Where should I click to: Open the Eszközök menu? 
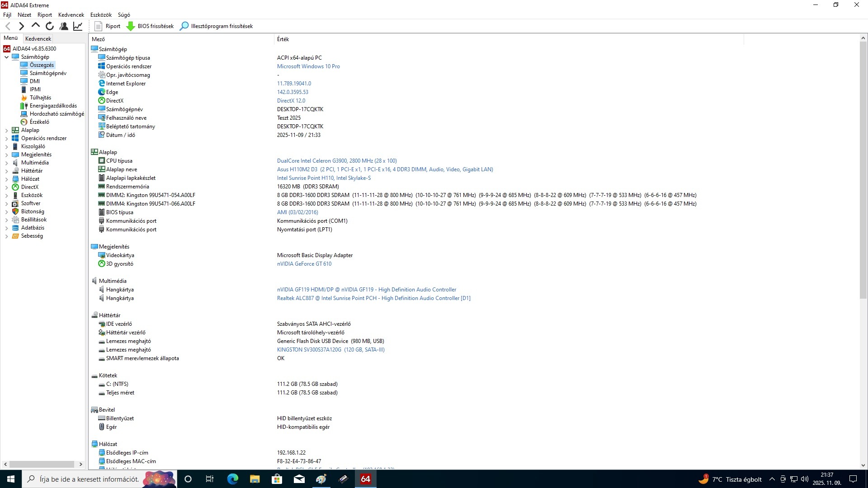pyautogui.click(x=101, y=15)
